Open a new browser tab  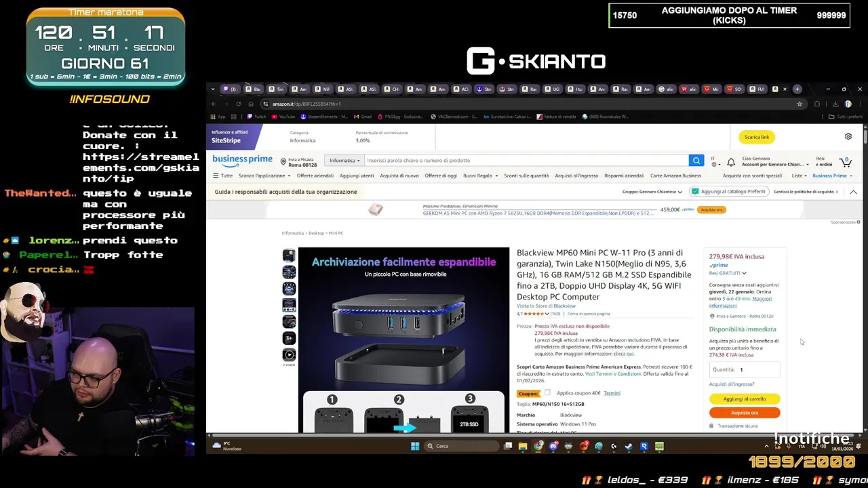(x=797, y=89)
